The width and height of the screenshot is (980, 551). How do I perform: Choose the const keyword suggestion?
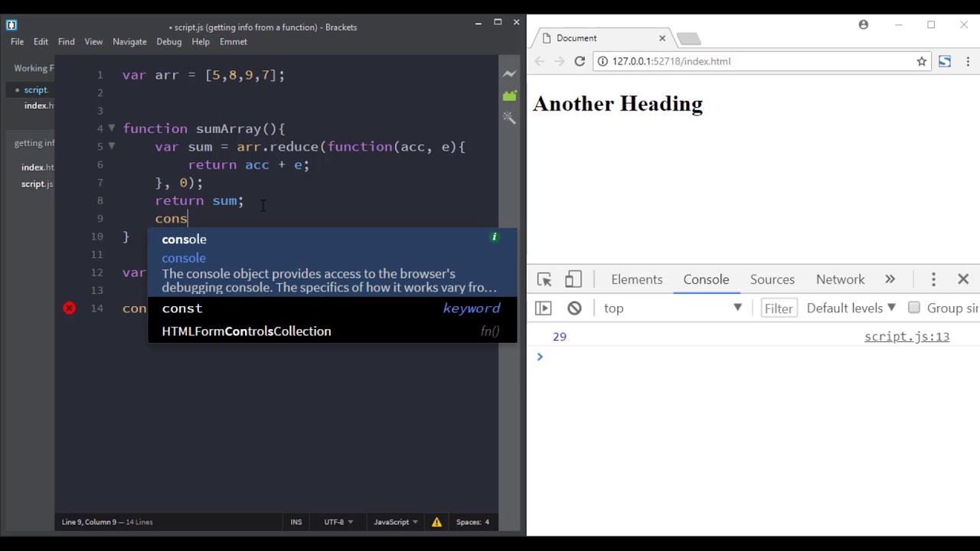pyautogui.click(x=332, y=308)
